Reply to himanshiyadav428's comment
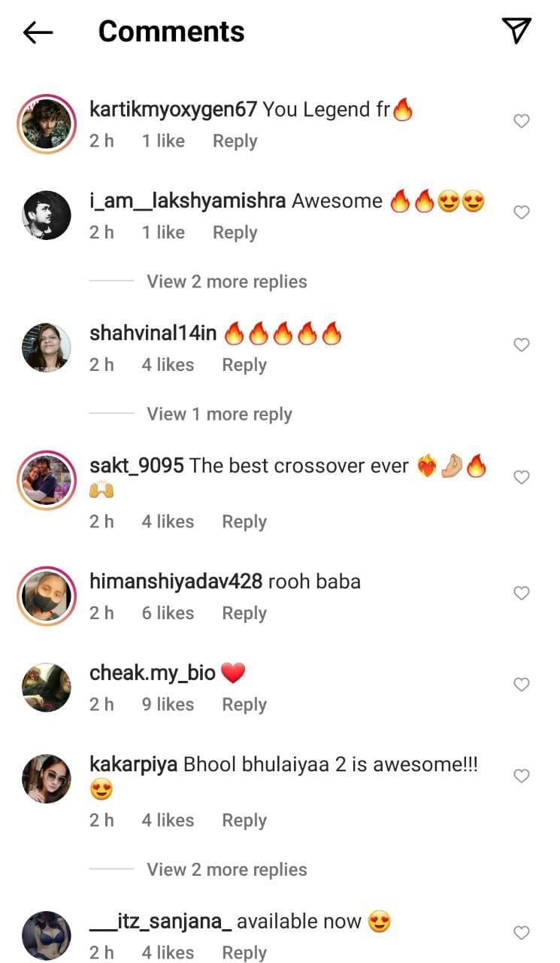The width and height of the screenshot is (560, 963). point(244,613)
